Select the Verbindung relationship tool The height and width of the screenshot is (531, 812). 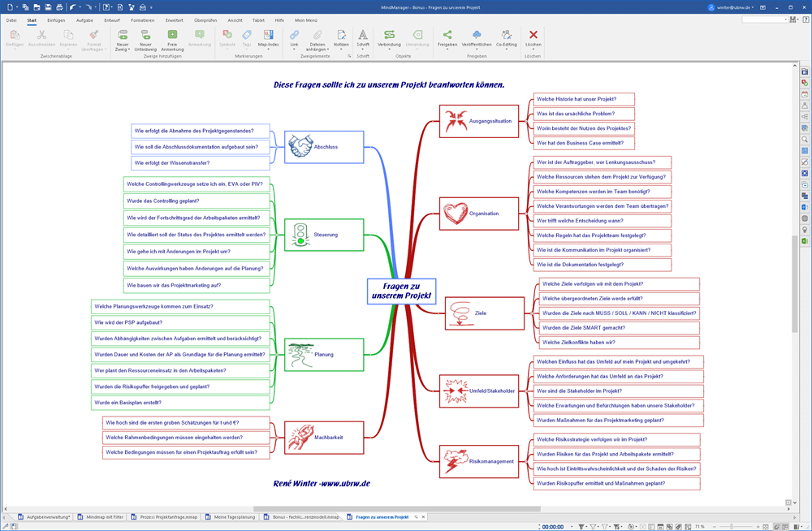pos(389,35)
